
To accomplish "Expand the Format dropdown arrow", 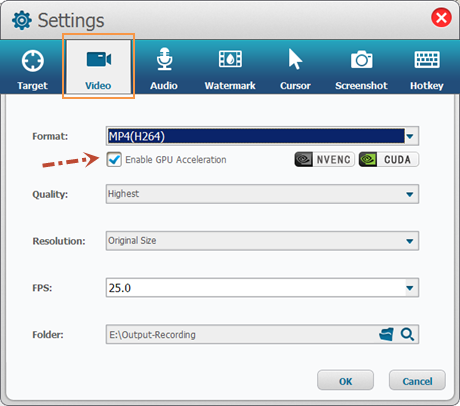I will point(410,136).
